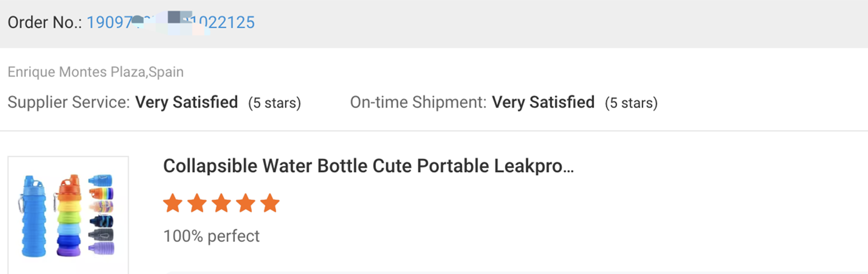The image size is (868, 274).
Task: Open the Collapsible Water Bottle product title
Action: [368, 166]
